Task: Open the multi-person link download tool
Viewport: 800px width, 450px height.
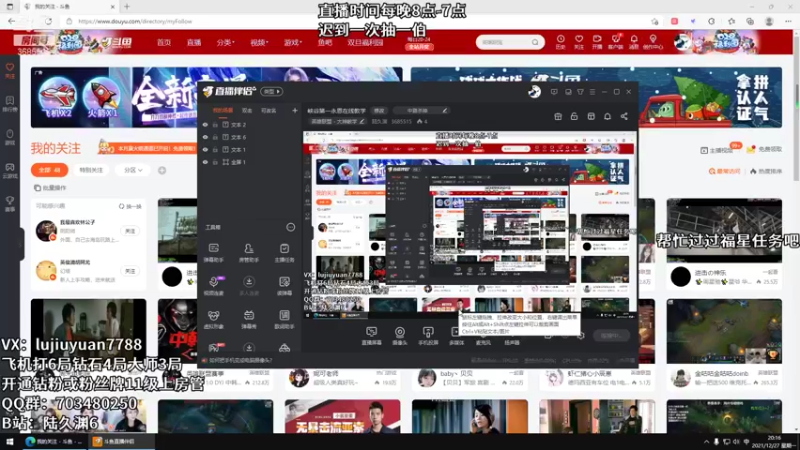Action: point(248,286)
